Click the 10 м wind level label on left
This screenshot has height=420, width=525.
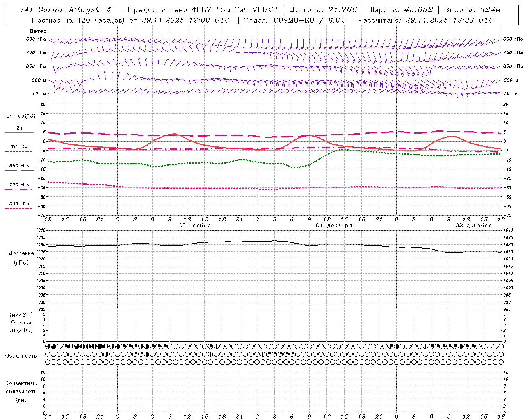tap(40, 94)
